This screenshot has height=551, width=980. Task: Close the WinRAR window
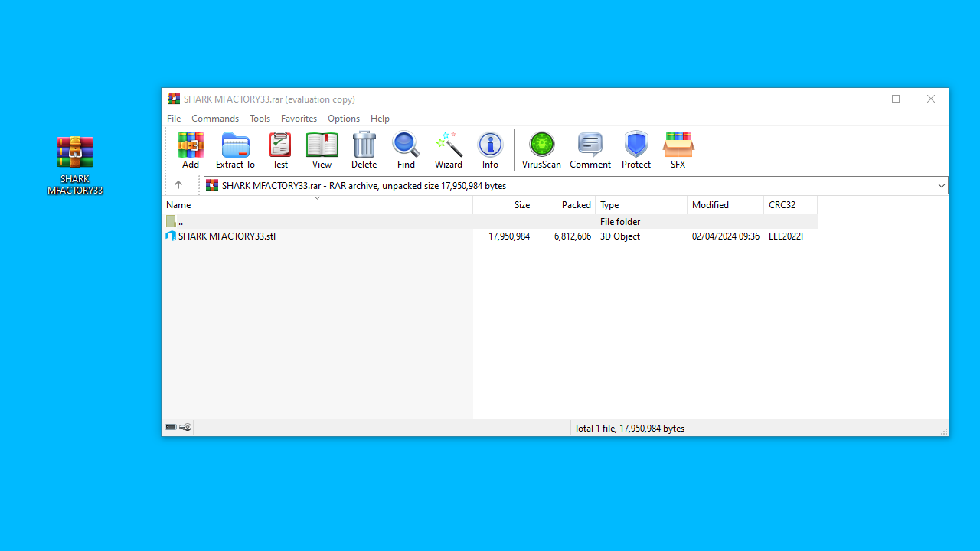click(x=931, y=99)
